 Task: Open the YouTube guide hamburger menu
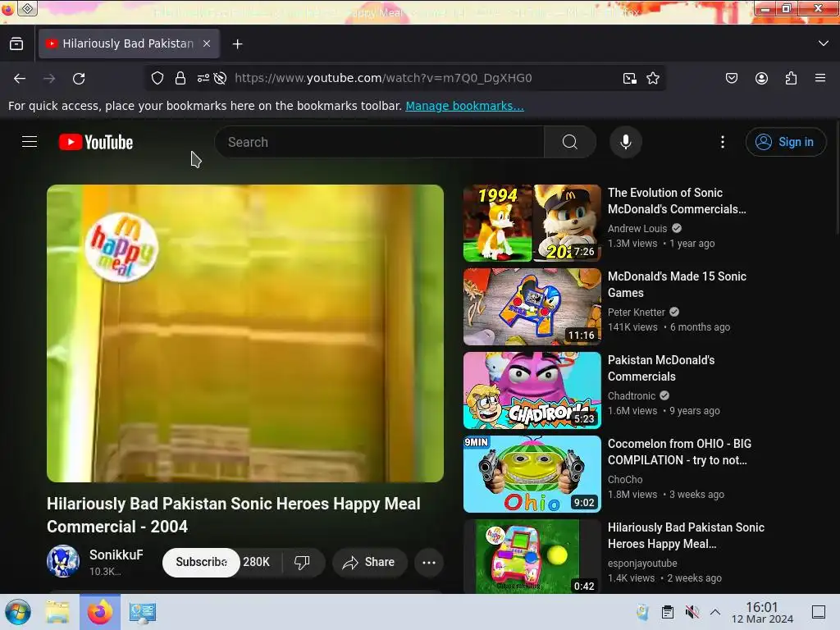coord(30,142)
